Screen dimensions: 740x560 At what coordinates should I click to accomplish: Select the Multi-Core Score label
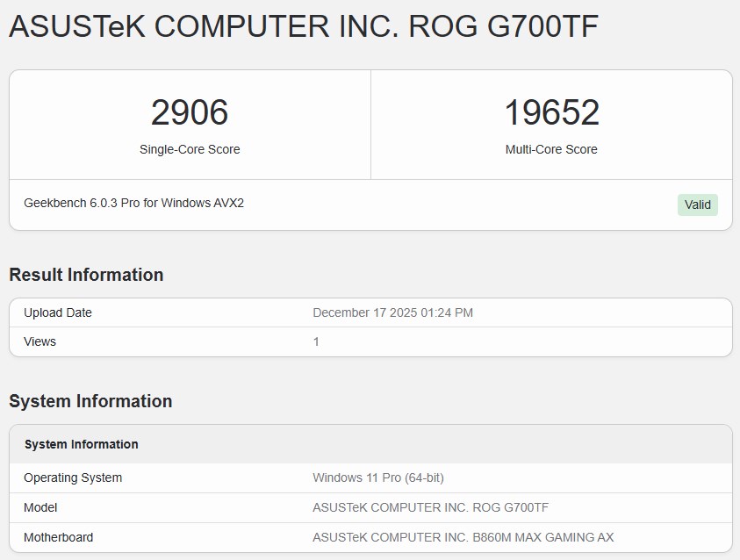(x=551, y=149)
